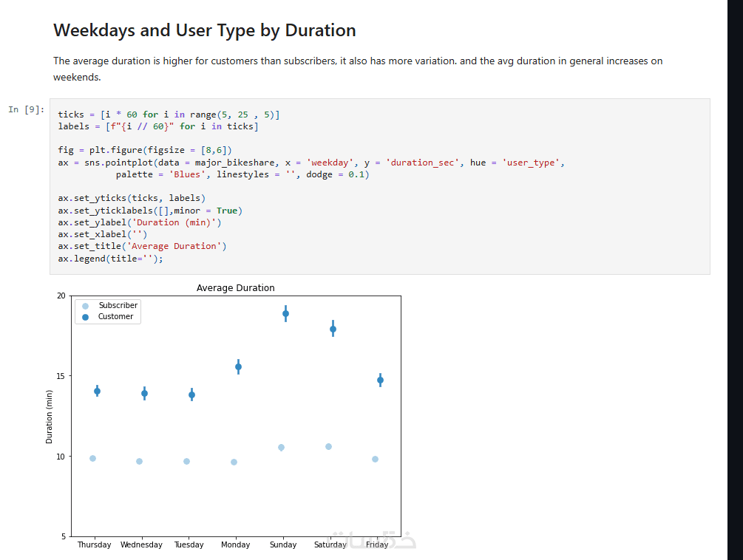Click the Customer legend marker
Viewport: 743px width, 560px height.
pyautogui.click(x=85, y=317)
